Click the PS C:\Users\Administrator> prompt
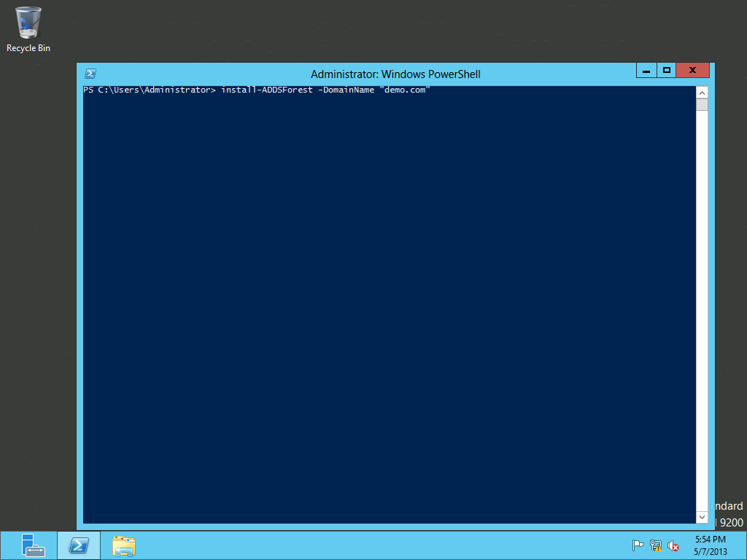This screenshot has height=560, width=747. click(150, 90)
